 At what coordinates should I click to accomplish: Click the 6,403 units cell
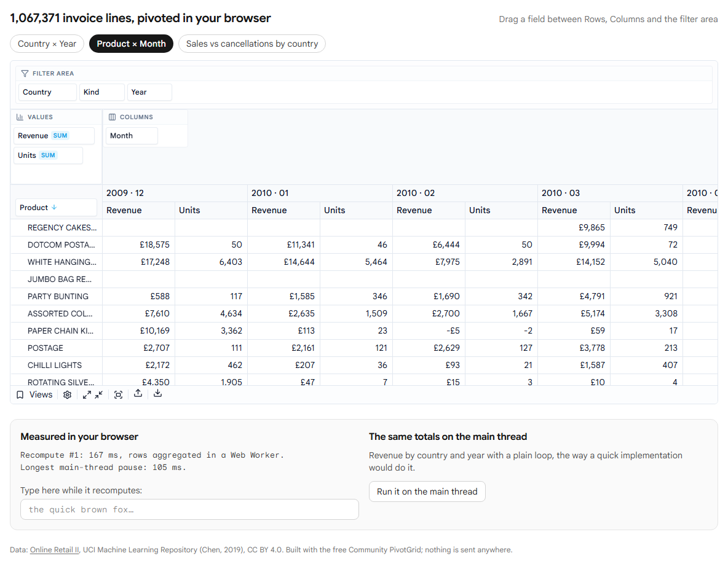[x=212, y=262]
